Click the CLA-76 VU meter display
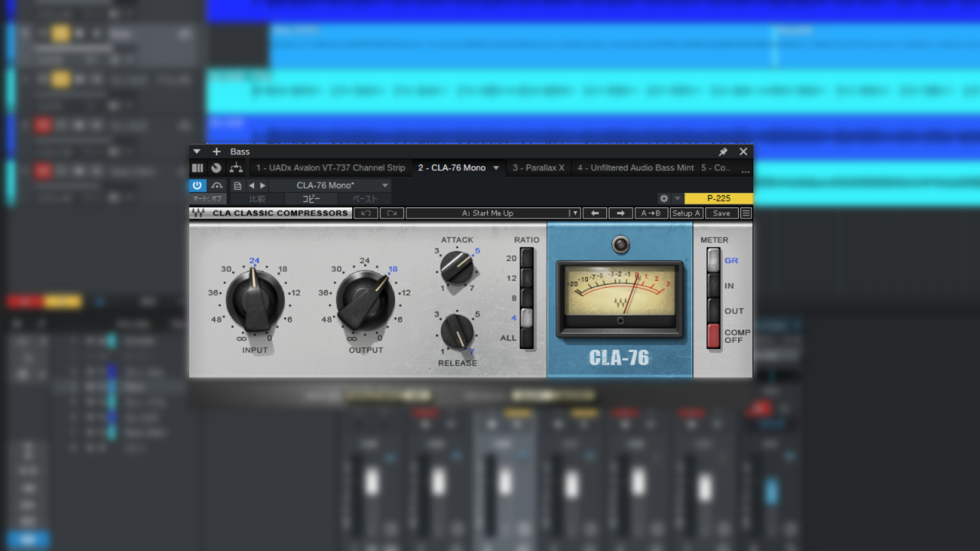This screenshot has width=980, height=551. click(619, 298)
